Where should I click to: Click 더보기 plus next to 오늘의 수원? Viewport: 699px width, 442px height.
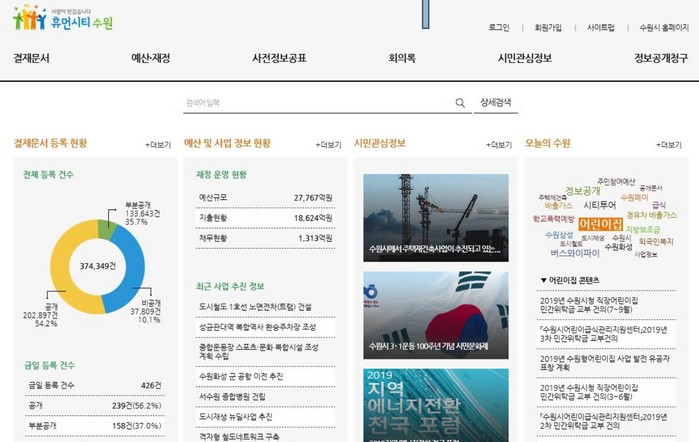(x=668, y=145)
